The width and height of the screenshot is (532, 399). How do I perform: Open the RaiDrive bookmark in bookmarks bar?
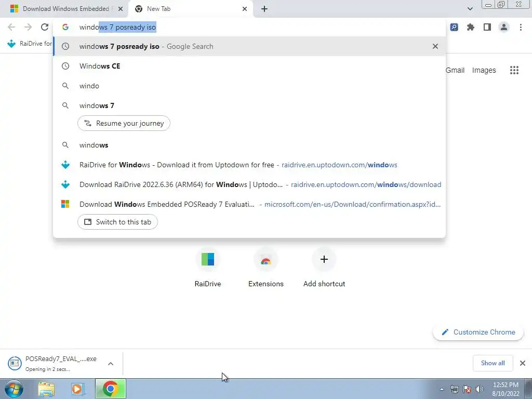click(x=29, y=44)
